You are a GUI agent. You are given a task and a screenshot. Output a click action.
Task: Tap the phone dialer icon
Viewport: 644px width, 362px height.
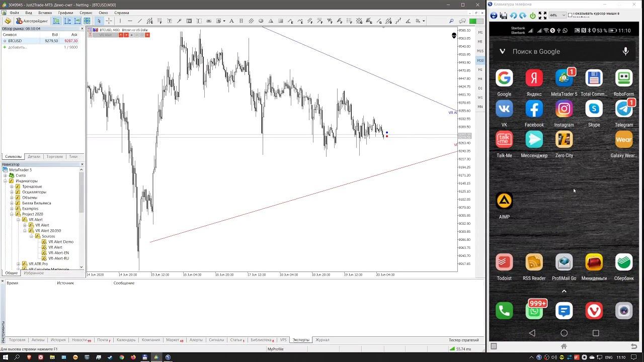click(x=504, y=311)
